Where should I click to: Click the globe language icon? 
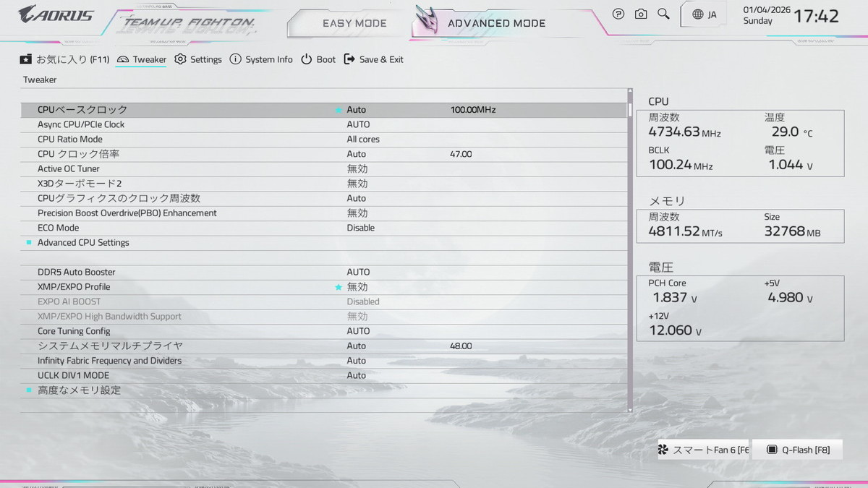pos(697,14)
